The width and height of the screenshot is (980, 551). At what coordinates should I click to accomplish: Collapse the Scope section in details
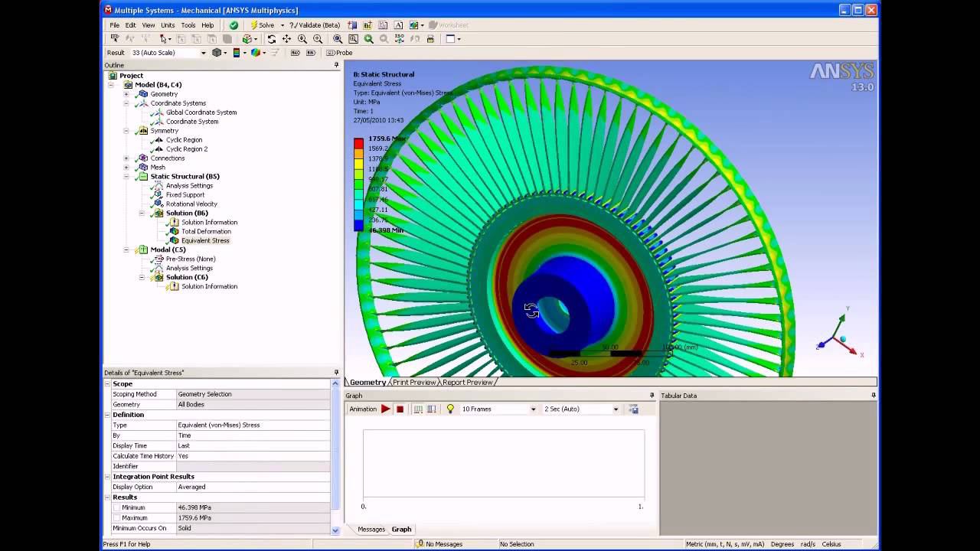click(x=107, y=384)
